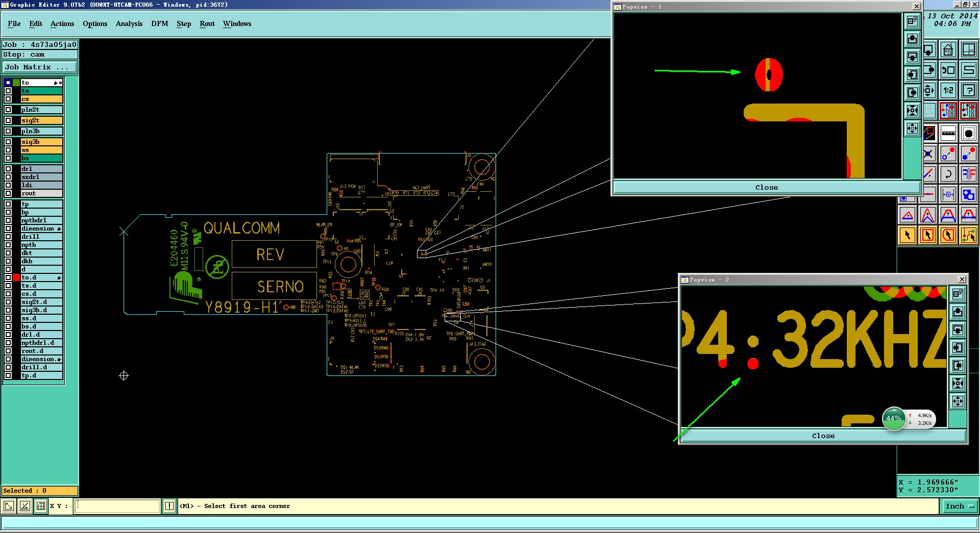This screenshot has width=980, height=533.
Task: Toggle the sig2t layer checkbox
Action: [8, 120]
